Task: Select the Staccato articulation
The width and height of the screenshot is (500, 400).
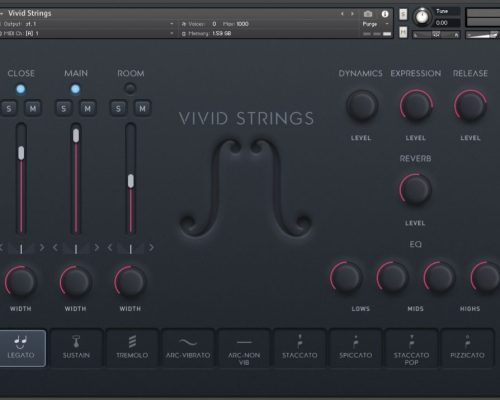Action: point(300,348)
